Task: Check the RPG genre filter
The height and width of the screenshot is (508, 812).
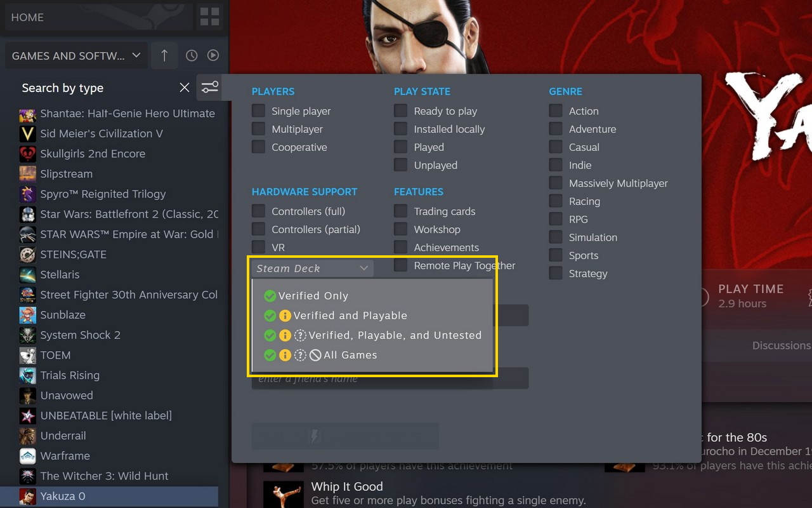Action: [556, 219]
